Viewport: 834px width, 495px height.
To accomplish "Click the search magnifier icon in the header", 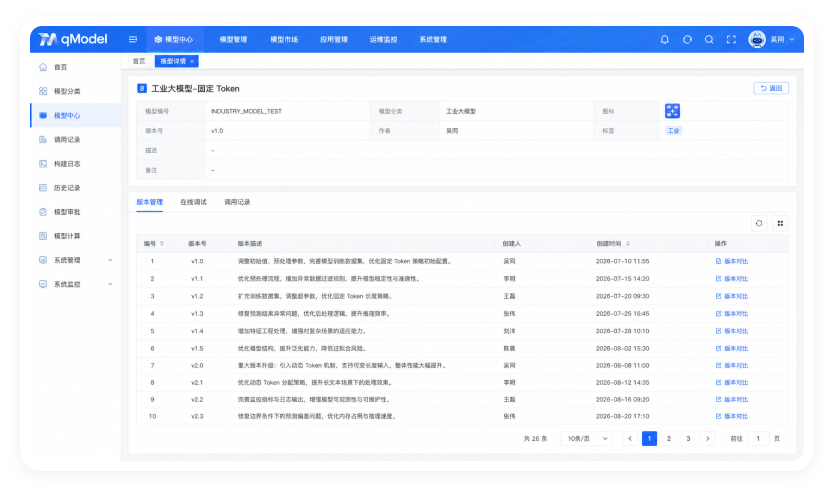I will [709, 39].
